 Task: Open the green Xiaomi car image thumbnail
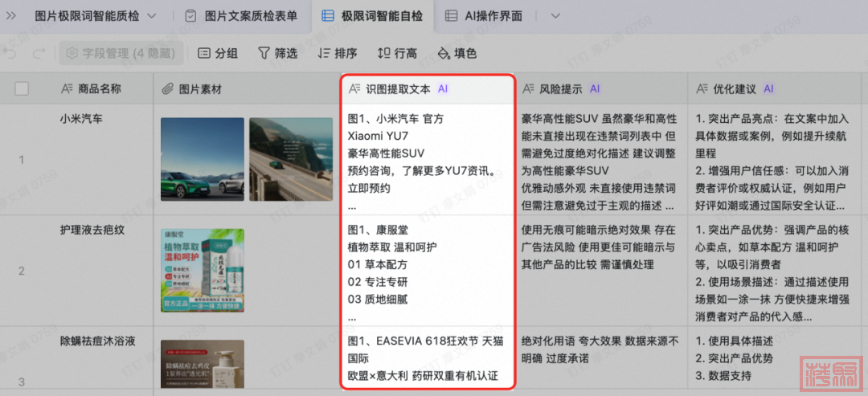[202, 159]
